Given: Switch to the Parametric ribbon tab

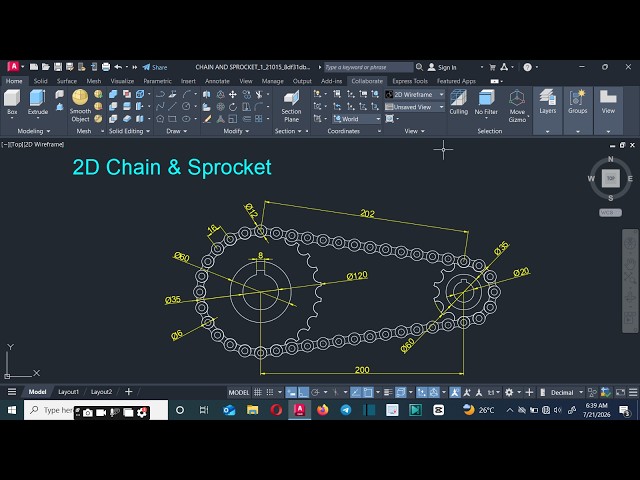Looking at the screenshot, I should coord(157,81).
